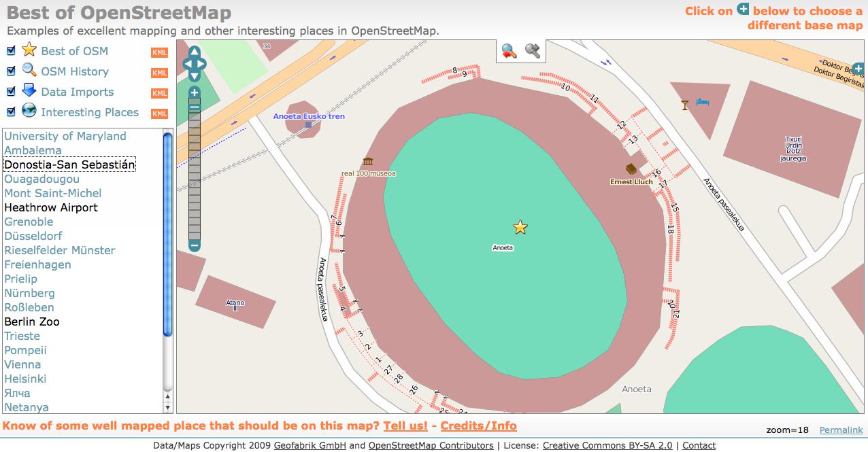Select the grey pan navigation tool
Viewport: 868px width, 452px height.
[533, 51]
